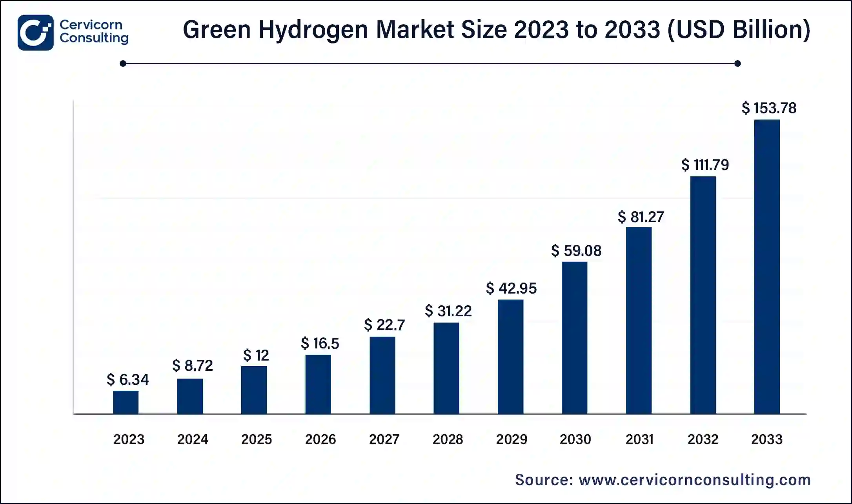Image resolution: width=852 pixels, height=504 pixels.
Task: Click the $ 111.79 value label
Action: pos(705,165)
